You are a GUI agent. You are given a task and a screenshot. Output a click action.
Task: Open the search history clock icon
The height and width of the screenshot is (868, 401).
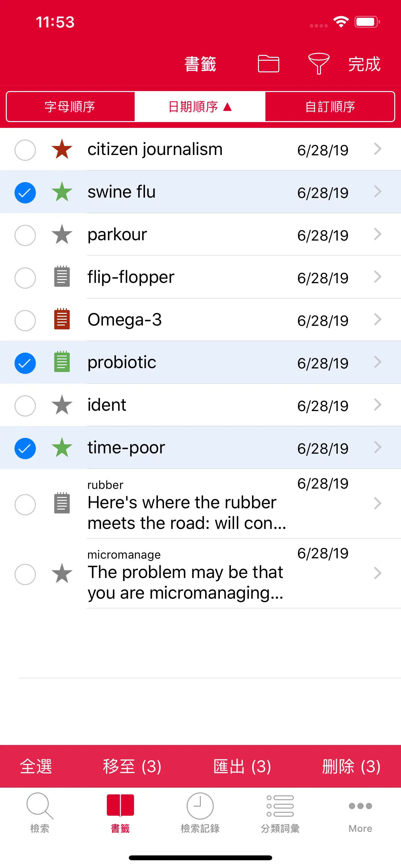tap(200, 806)
